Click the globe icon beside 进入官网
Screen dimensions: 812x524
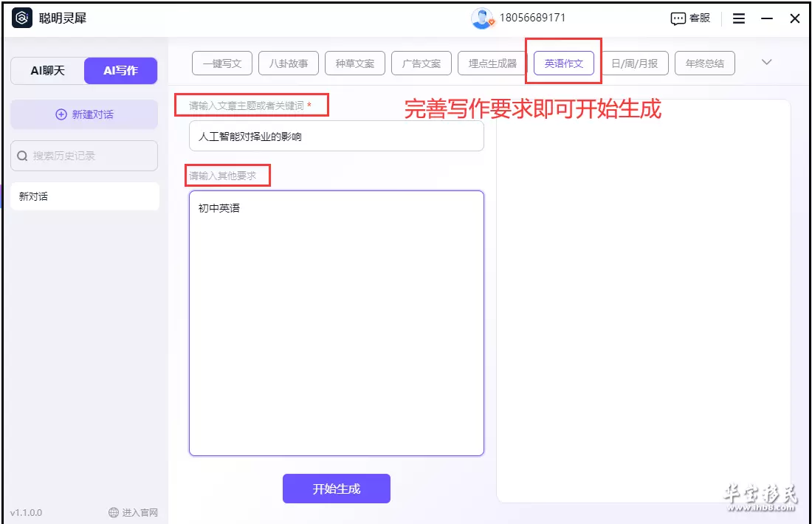[114, 513]
